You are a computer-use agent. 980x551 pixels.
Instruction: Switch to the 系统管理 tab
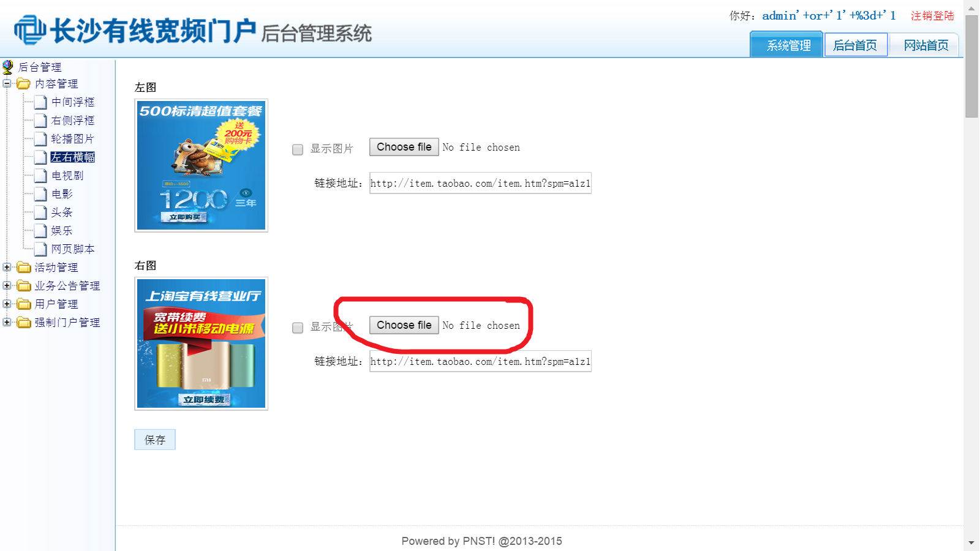(786, 45)
